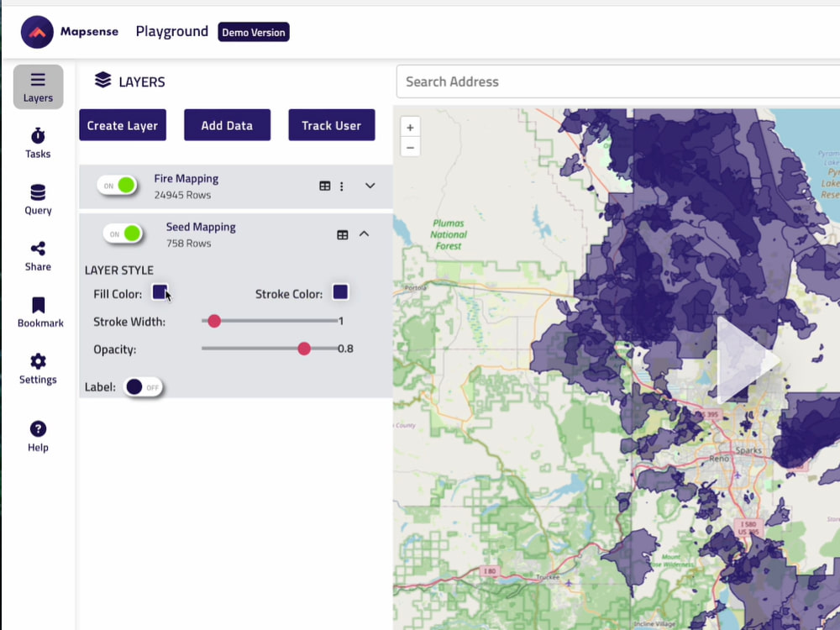Click the Playground title text
Screen dimensions: 840x630
(172, 32)
